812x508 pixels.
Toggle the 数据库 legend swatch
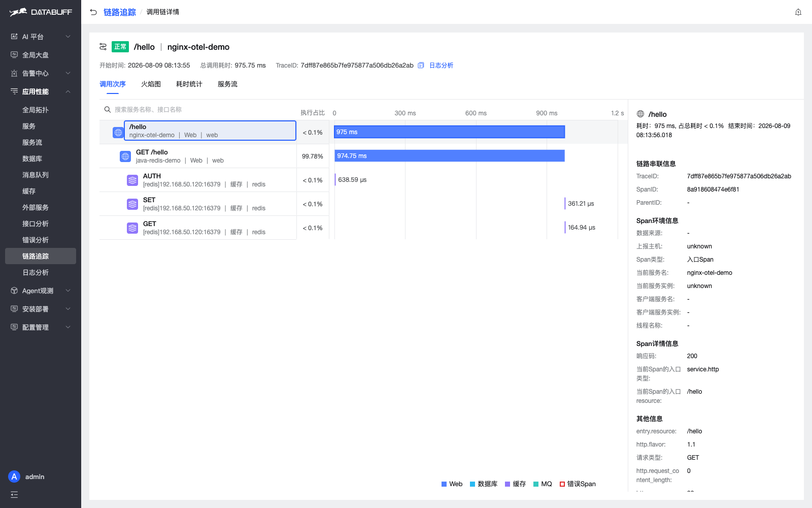click(x=472, y=484)
